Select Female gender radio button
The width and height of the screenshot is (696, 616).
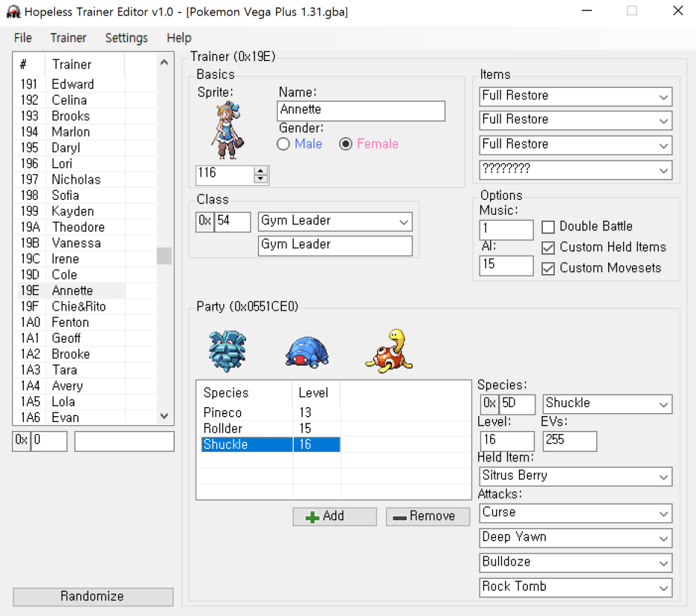pos(346,144)
